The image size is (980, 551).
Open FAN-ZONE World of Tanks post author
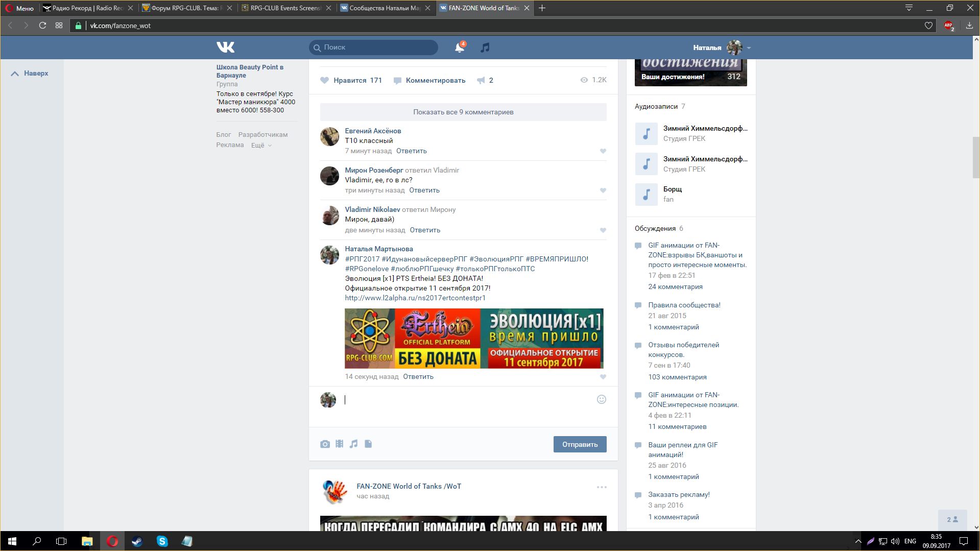pos(409,487)
